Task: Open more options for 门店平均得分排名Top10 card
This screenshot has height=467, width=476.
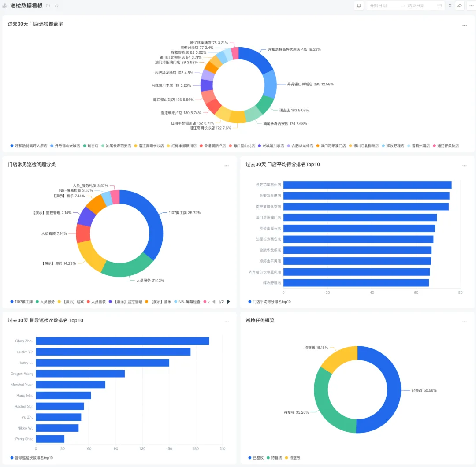Action: click(x=465, y=166)
